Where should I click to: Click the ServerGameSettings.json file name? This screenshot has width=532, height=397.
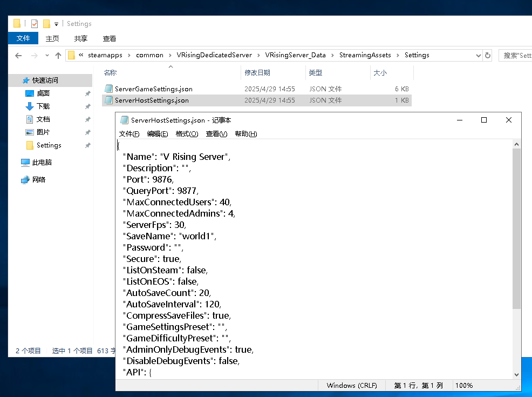click(154, 89)
